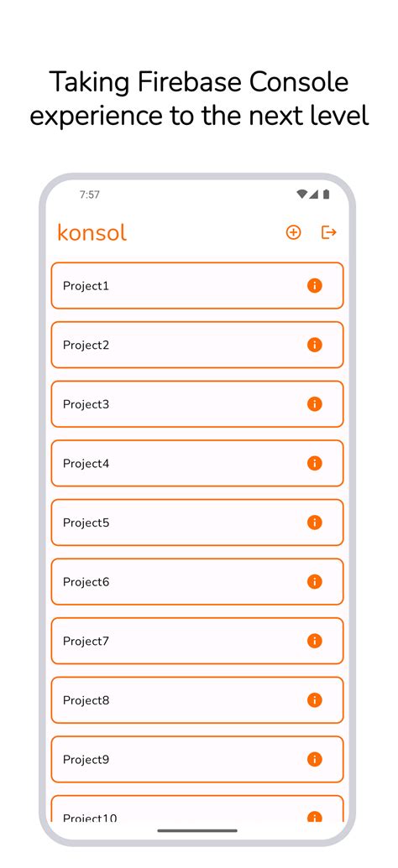Tap the battery icon in status bar
The width and height of the screenshot is (398, 868).
[x=327, y=195]
